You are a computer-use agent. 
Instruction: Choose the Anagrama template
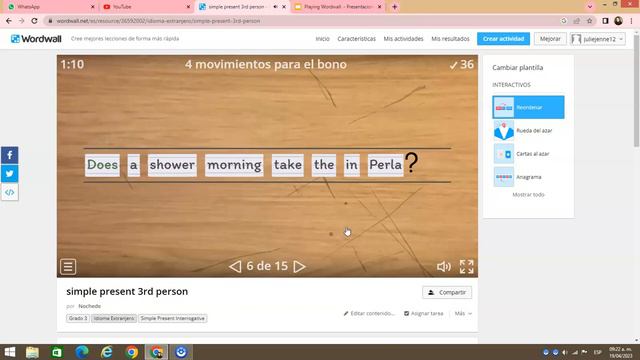pyautogui.click(x=528, y=177)
